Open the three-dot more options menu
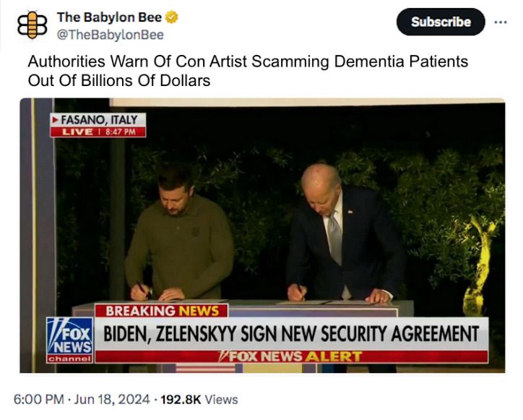The image size is (523, 420). [501, 22]
